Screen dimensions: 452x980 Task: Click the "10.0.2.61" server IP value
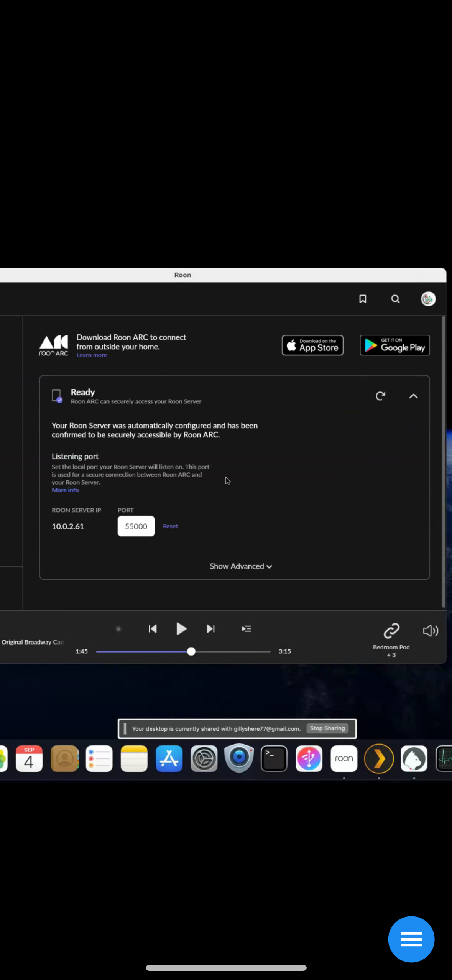click(x=68, y=526)
